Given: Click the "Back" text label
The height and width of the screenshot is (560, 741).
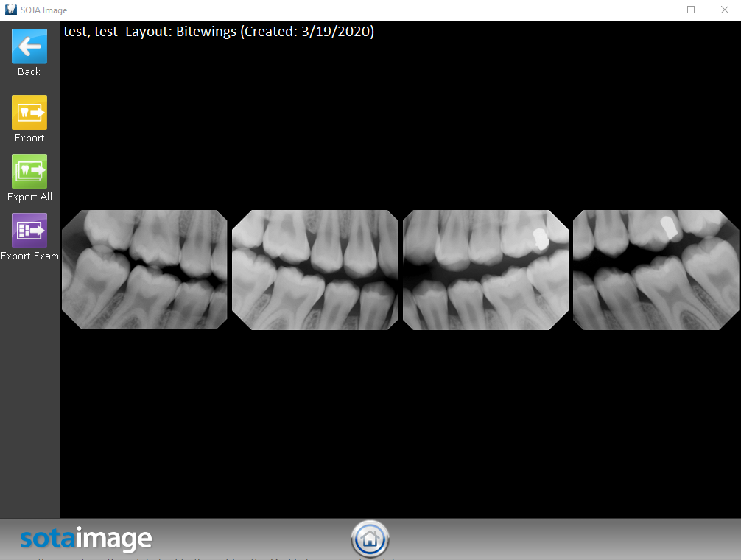Looking at the screenshot, I should 29,71.
